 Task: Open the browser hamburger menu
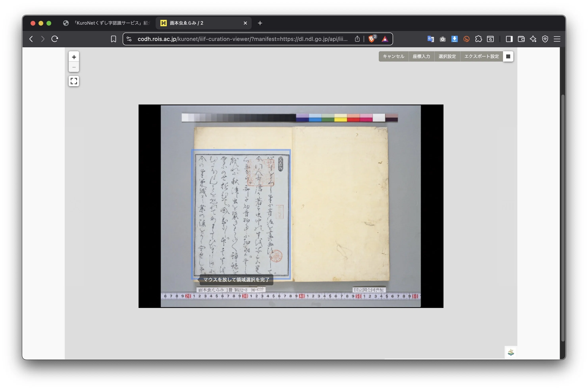click(557, 39)
